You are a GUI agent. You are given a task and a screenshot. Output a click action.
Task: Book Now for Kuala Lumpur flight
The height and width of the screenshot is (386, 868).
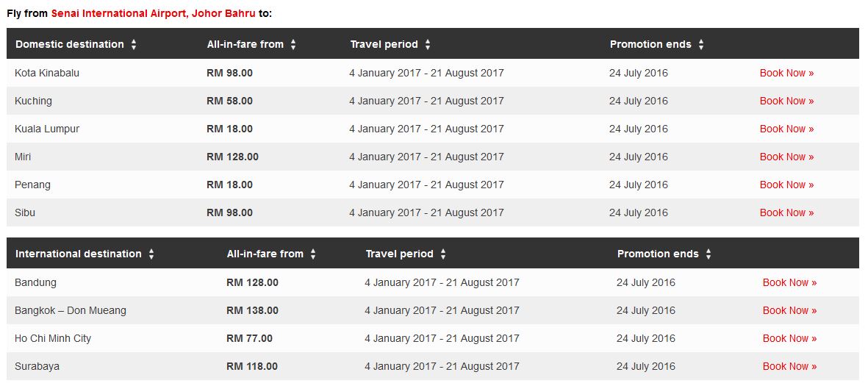786,129
